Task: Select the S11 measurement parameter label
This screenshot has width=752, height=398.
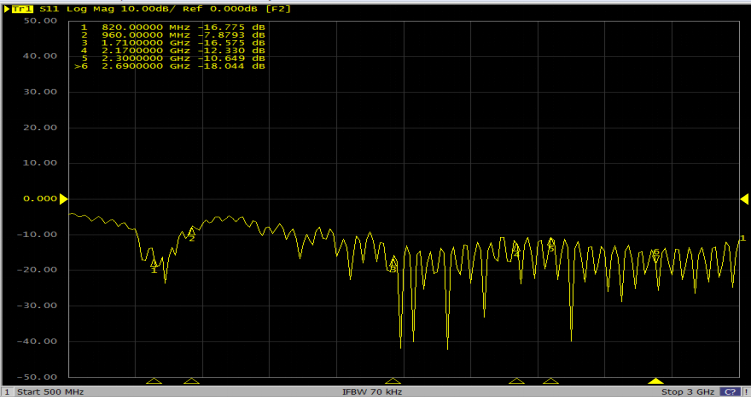Action: tap(49, 9)
